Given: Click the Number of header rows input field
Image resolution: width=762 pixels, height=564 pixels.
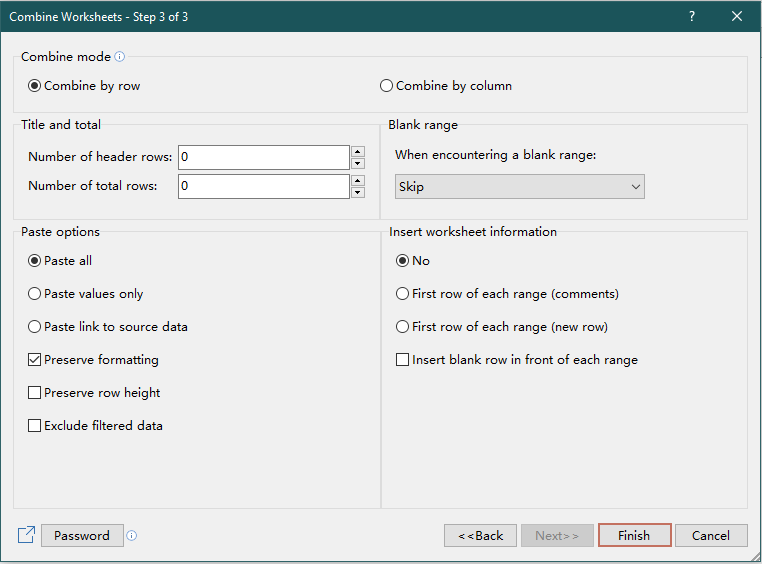Looking at the screenshot, I should 263,157.
